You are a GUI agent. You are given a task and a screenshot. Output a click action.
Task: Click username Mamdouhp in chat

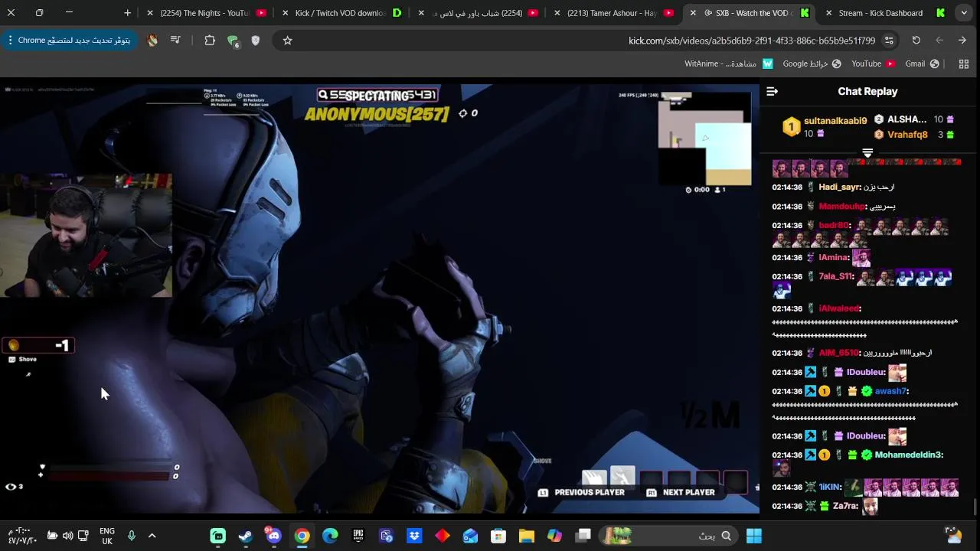coord(841,206)
